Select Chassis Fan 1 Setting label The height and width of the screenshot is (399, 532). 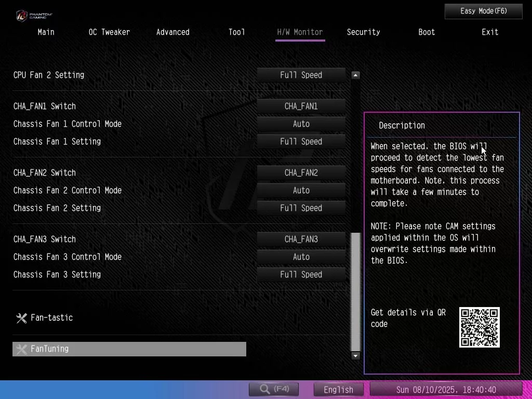[57, 141]
